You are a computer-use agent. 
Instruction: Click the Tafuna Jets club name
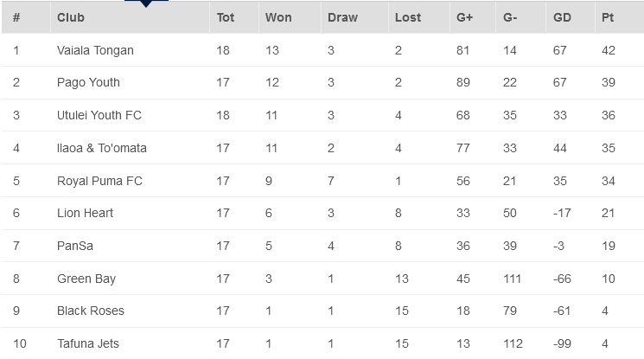coord(87,343)
